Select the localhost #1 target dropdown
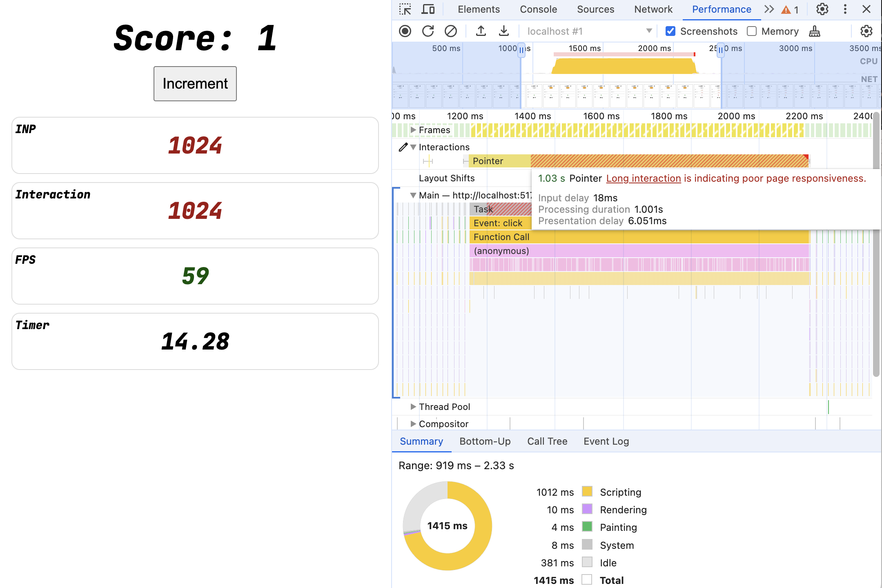Image resolution: width=882 pixels, height=588 pixels. (588, 30)
